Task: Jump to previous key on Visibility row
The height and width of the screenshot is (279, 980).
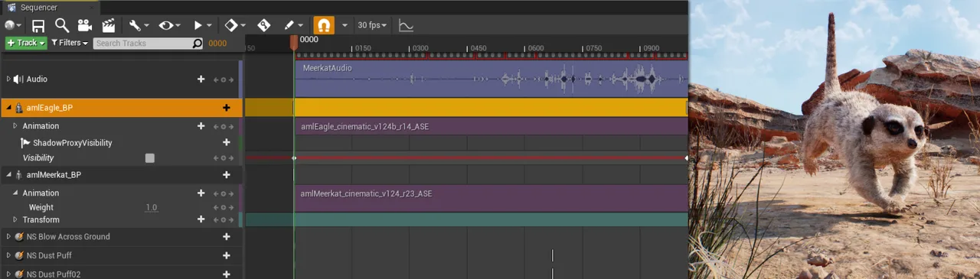Action: click(217, 158)
